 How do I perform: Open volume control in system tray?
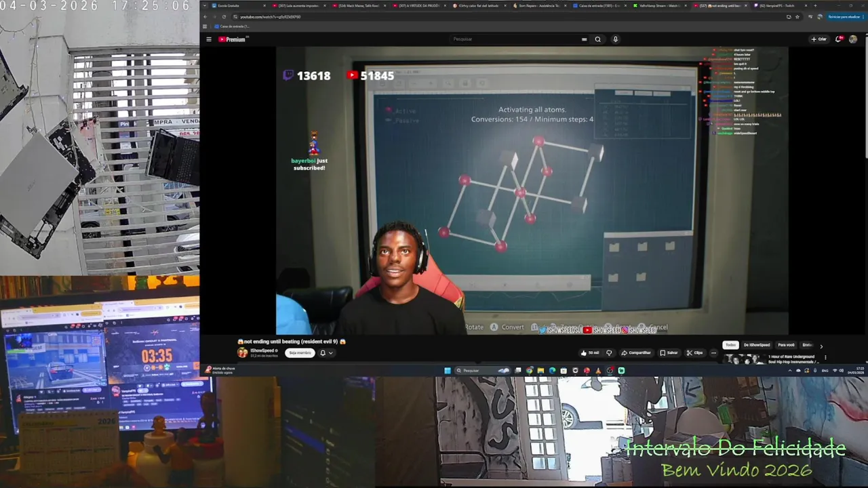click(x=842, y=371)
